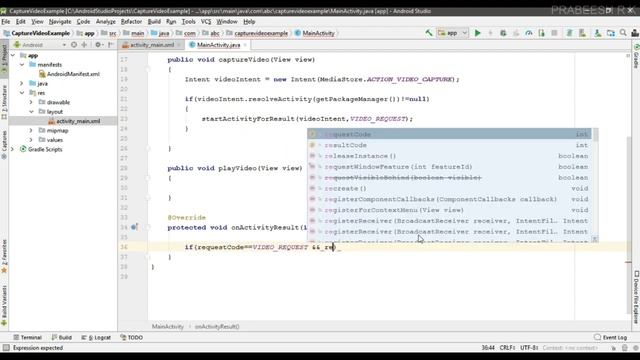Click the Stop square icon in toolbar
Viewport: 640px width, 360px height.
pos(554,33)
